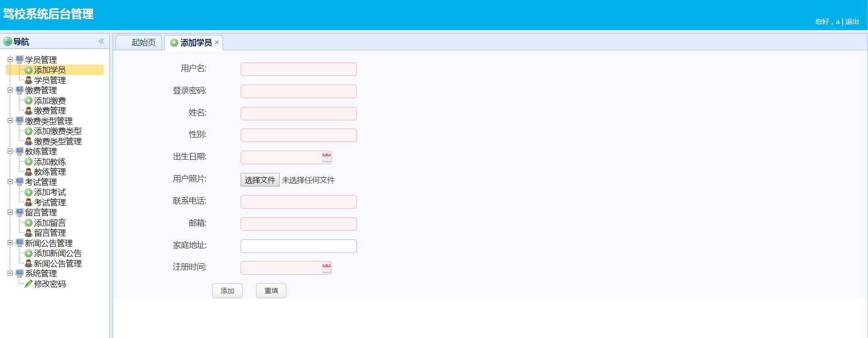
Task: Collapse the 缴费类型管理 tree group
Action: (x=10, y=120)
